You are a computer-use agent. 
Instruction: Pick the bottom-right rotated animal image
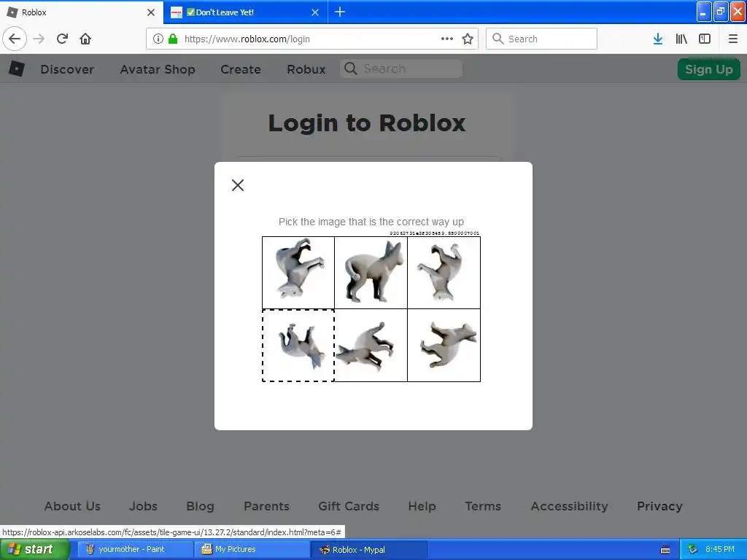tap(444, 345)
